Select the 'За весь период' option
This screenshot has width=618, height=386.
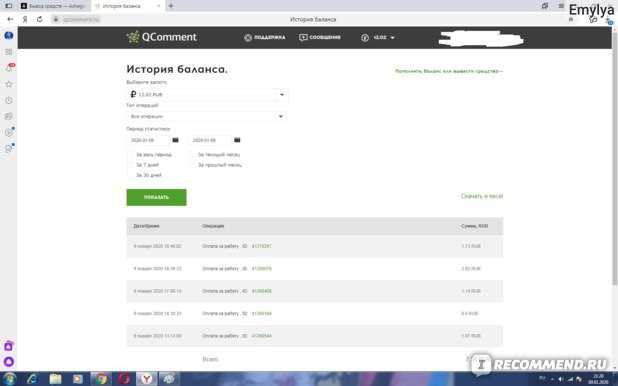153,155
